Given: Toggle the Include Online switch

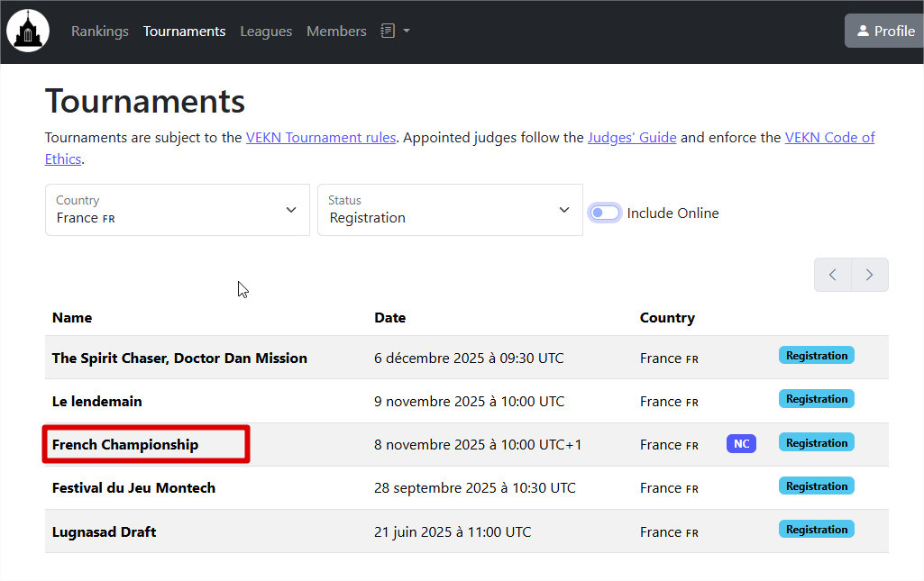Looking at the screenshot, I should point(605,213).
